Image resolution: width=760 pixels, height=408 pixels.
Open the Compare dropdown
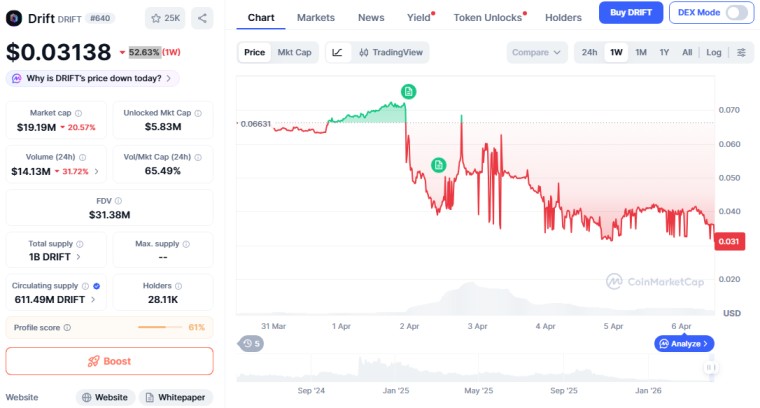coord(537,52)
